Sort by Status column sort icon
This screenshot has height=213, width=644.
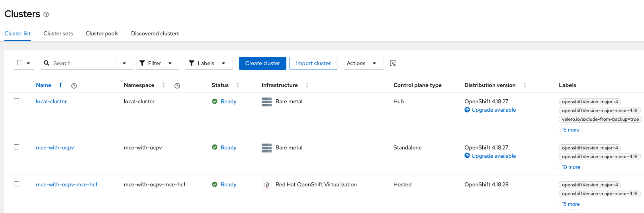tap(238, 85)
